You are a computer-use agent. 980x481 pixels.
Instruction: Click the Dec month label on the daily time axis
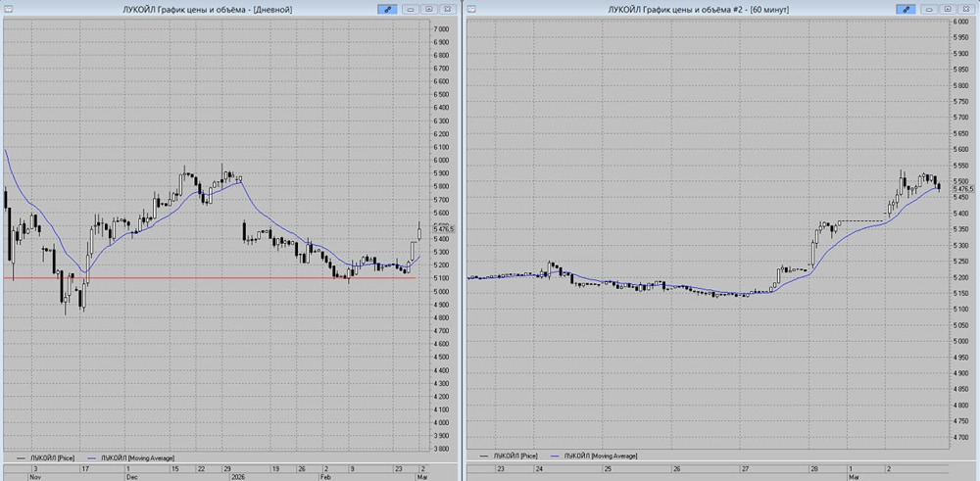point(130,476)
